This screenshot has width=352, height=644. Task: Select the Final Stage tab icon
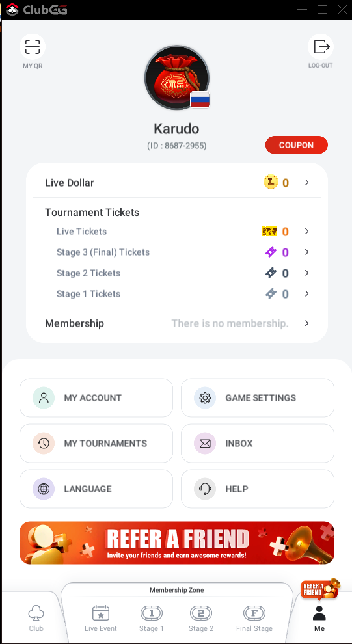click(254, 613)
